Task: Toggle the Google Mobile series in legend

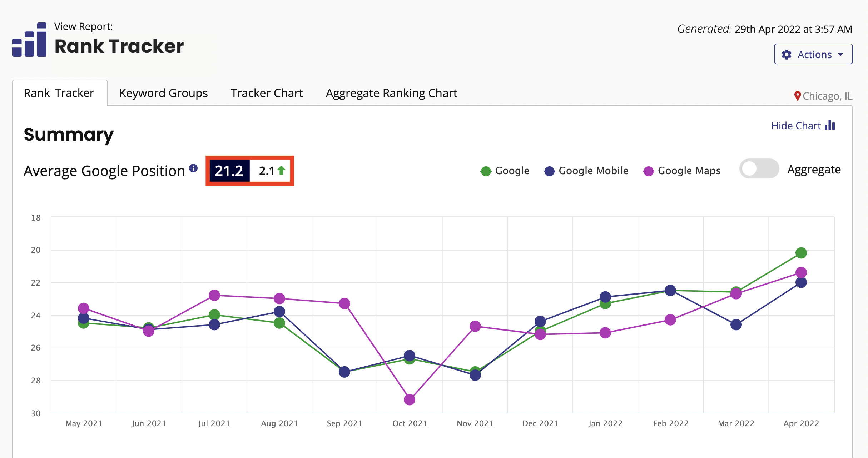Action: 593,171
